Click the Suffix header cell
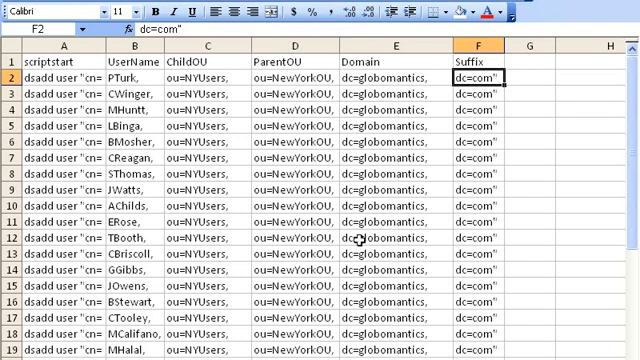 coord(478,62)
